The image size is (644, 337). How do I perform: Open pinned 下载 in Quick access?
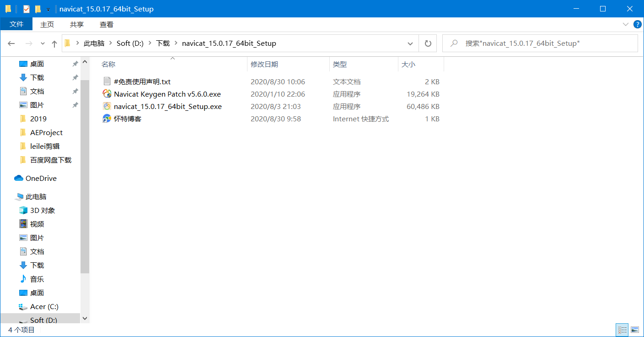[x=37, y=77]
